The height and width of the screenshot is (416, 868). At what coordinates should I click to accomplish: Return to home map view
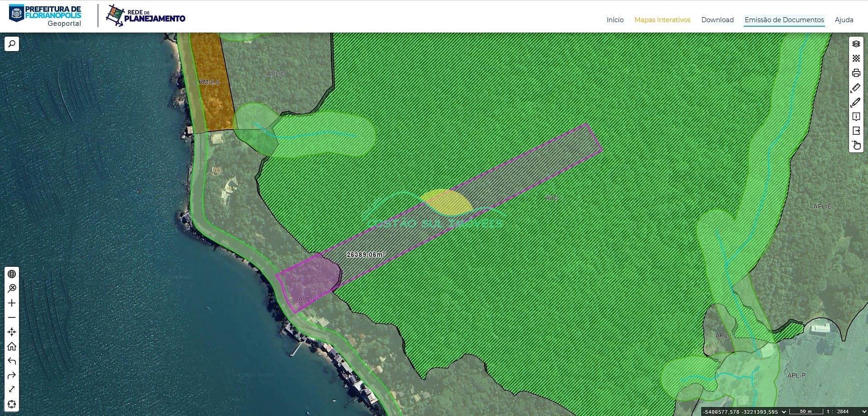12,346
